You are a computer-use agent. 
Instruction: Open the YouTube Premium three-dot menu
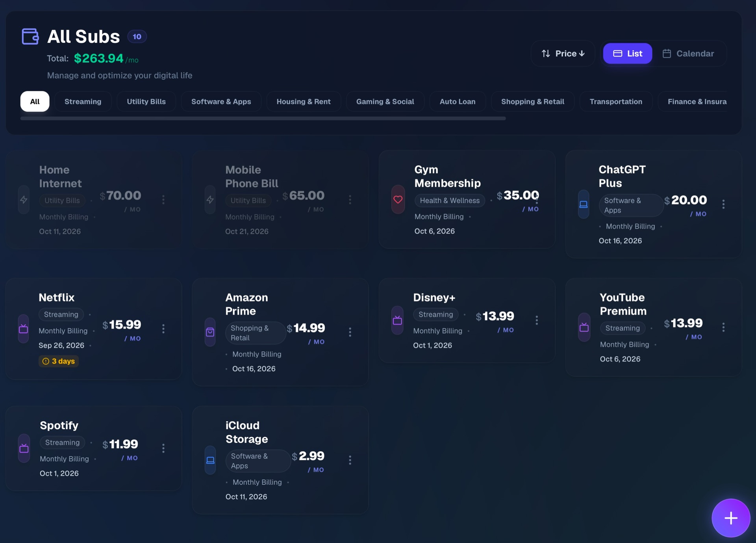tap(723, 327)
